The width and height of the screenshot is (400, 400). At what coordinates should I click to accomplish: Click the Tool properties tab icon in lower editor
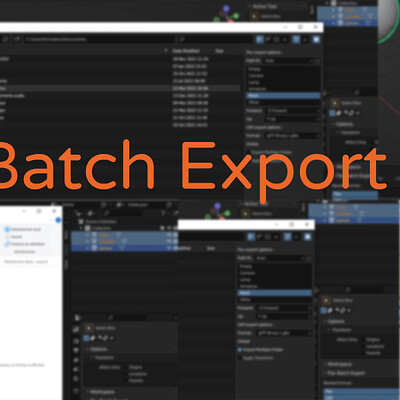pyautogui.click(x=76, y=329)
